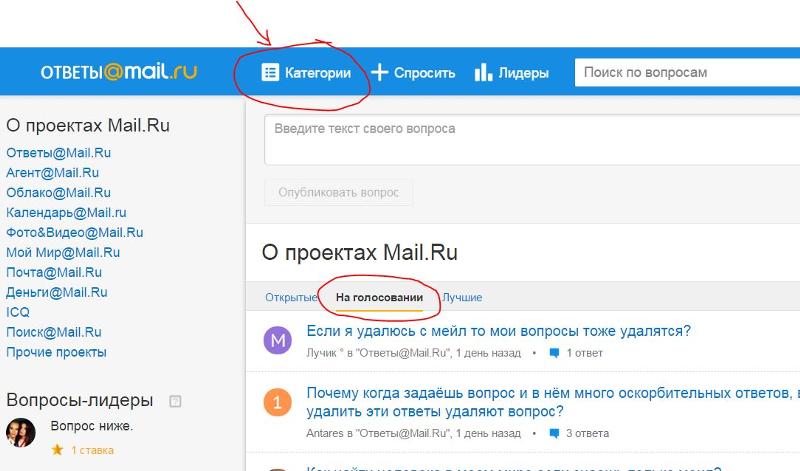Viewport: 800px width, 471px height.
Task: Open question 'Почему когда задаёшь вопрос'
Action: [553, 402]
